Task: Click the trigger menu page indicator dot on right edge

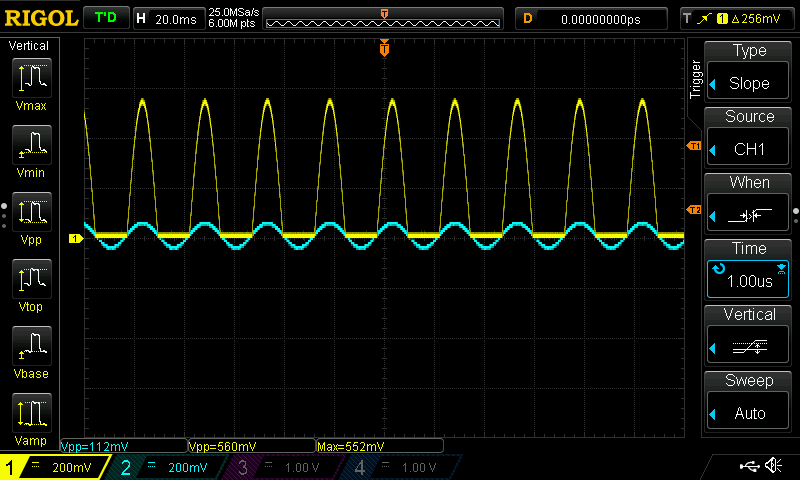Action: coord(796,215)
